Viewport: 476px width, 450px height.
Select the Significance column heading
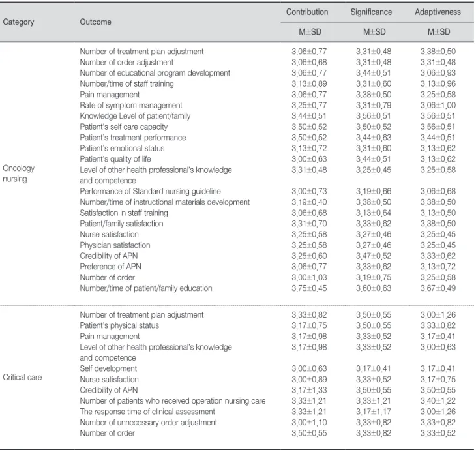371,12
